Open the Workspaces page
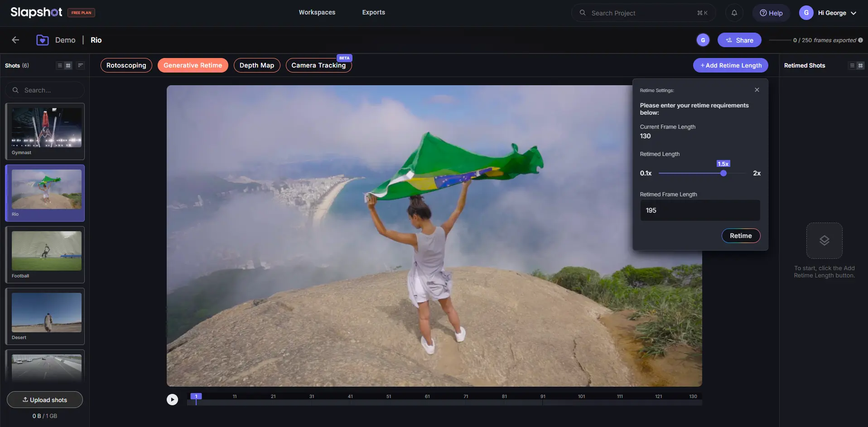The image size is (868, 427). pos(317,12)
